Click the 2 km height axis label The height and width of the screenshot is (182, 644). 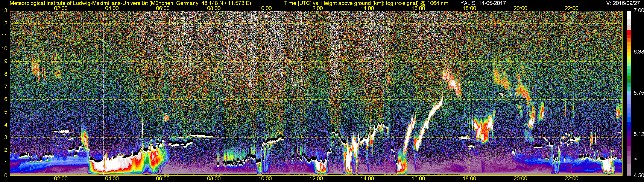6,150
